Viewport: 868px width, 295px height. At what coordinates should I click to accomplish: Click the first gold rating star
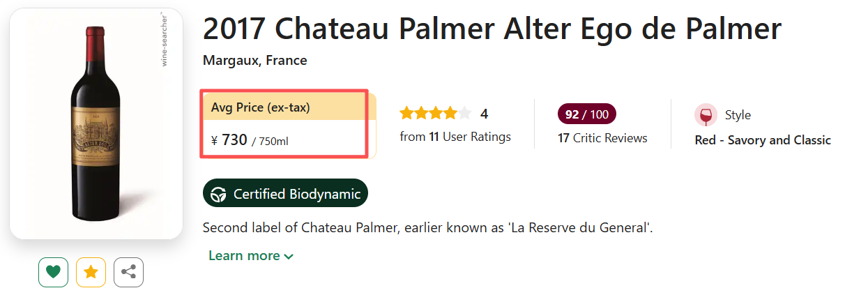coord(406,113)
